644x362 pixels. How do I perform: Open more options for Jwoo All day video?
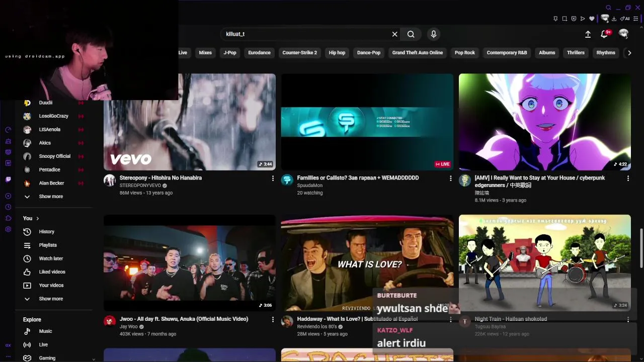[x=273, y=320]
